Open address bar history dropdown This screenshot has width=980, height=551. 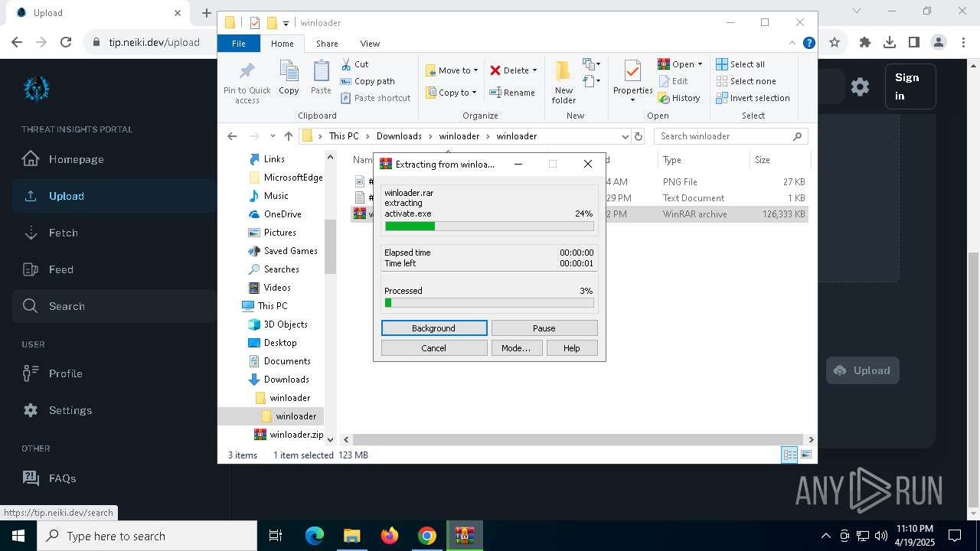(x=625, y=136)
